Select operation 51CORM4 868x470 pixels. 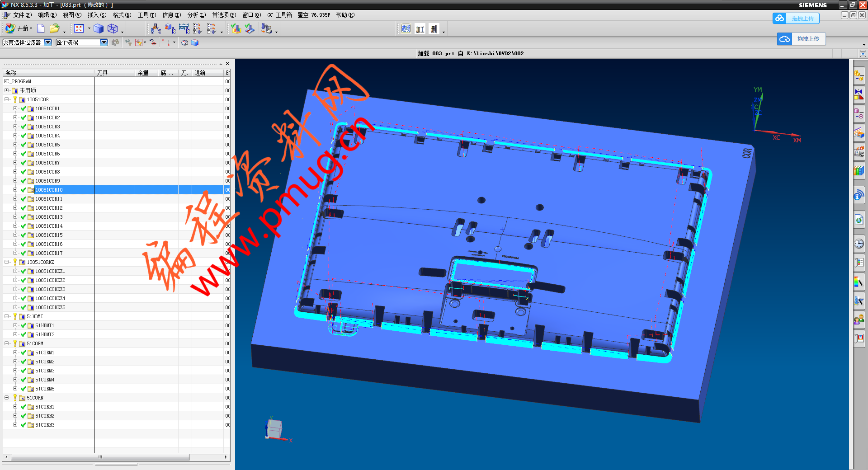click(x=45, y=380)
